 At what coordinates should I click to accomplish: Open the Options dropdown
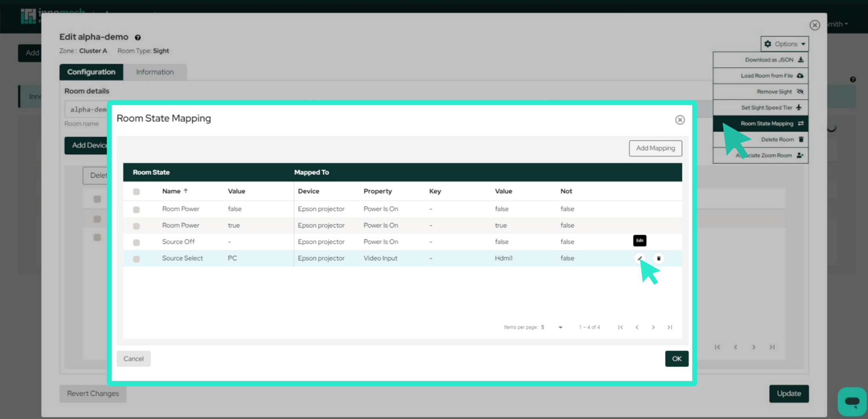pyautogui.click(x=785, y=44)
